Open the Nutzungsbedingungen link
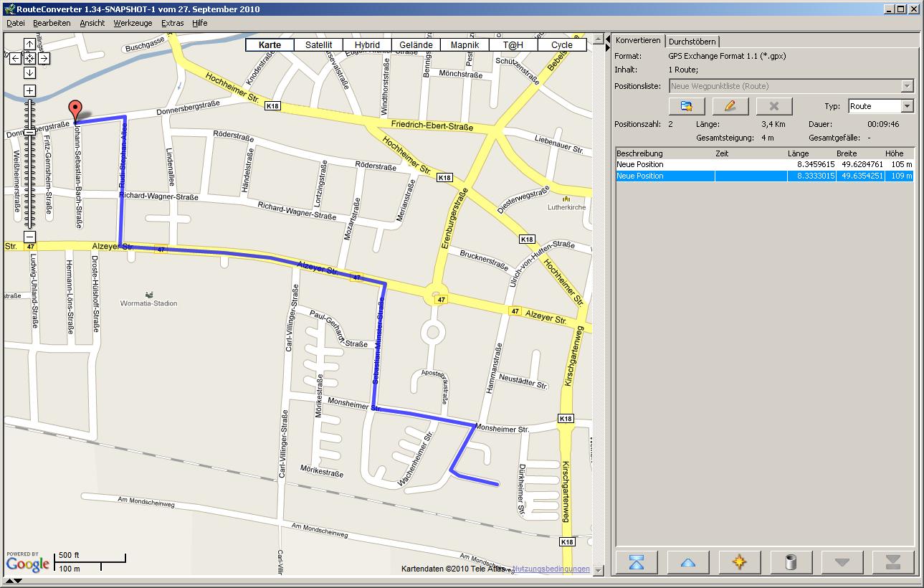 (x=551, y=569)
